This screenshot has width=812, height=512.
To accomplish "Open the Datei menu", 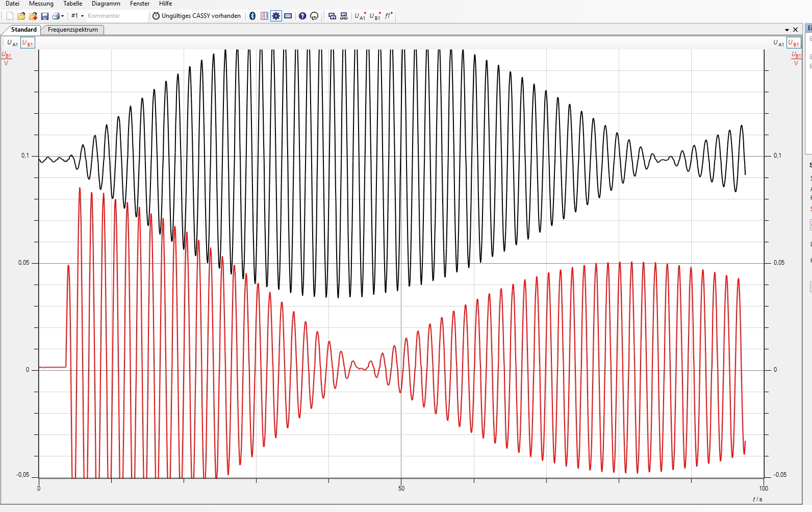I will 12,4.
